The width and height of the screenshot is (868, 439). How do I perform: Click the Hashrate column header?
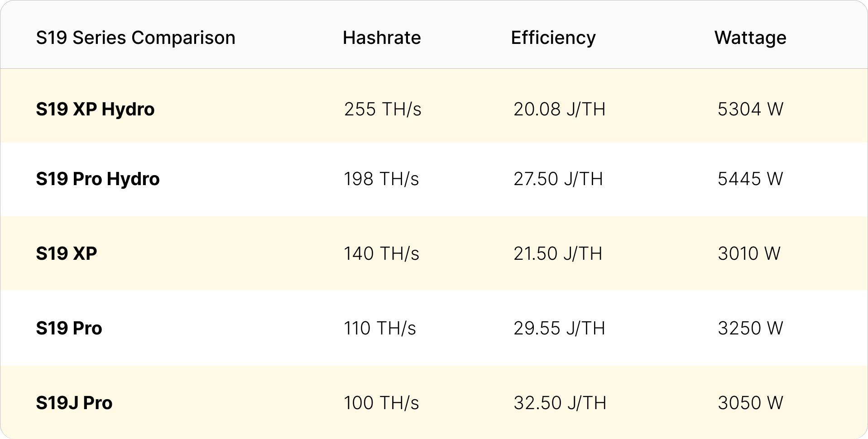382,38
